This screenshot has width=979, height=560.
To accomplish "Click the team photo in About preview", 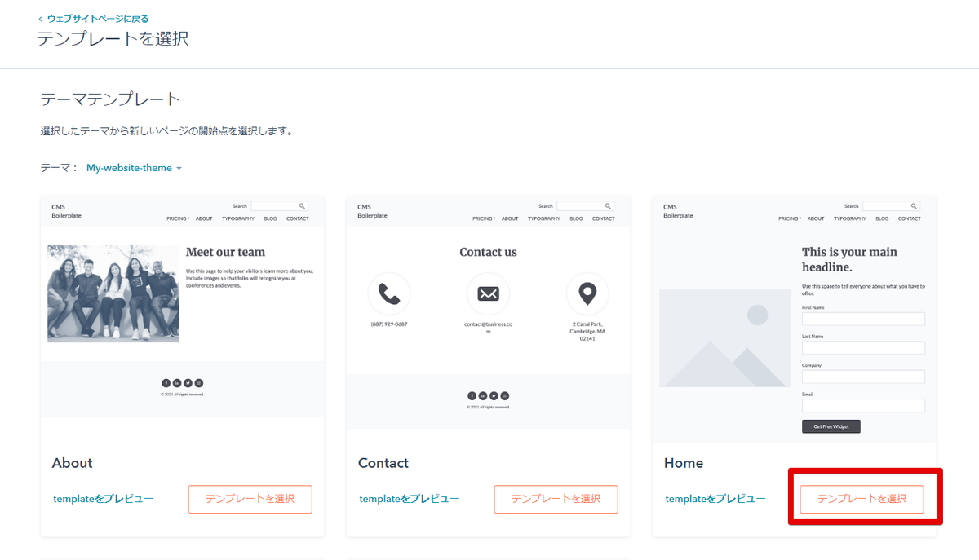I will click(x=113, y=293).
